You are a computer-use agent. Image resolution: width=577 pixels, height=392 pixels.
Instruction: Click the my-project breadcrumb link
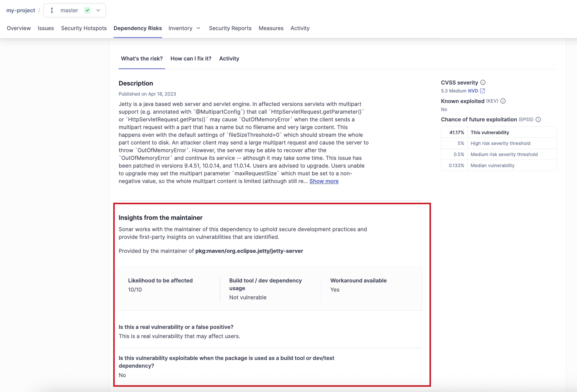click(21, 10)
